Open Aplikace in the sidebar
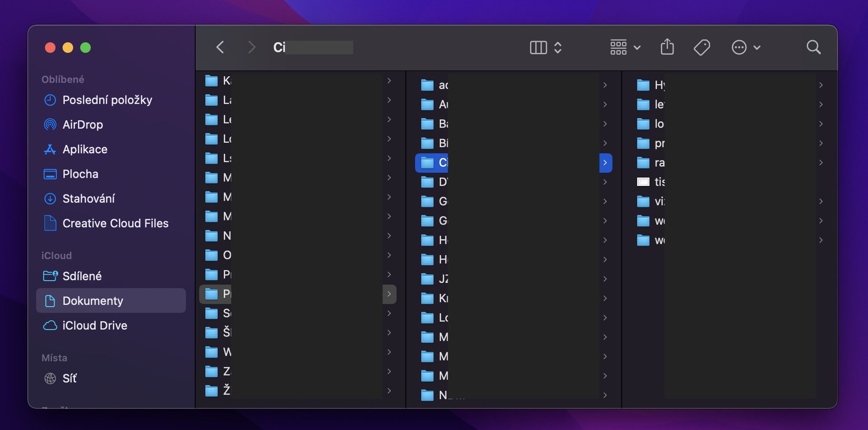The width and height of the screenshot is (868, 430). [111, 149]
